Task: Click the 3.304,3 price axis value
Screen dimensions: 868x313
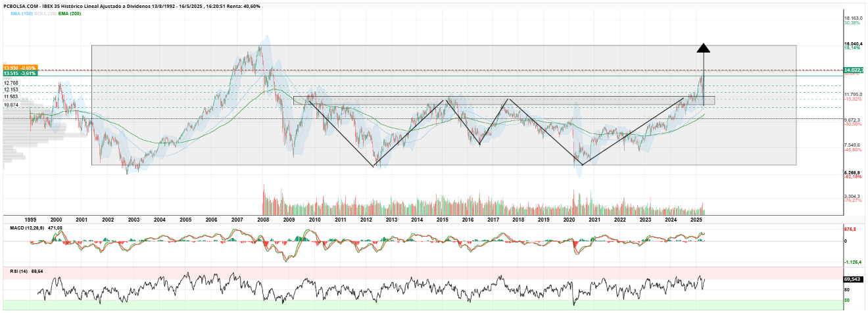Action: pyautogui.click(x=853, y=196)
